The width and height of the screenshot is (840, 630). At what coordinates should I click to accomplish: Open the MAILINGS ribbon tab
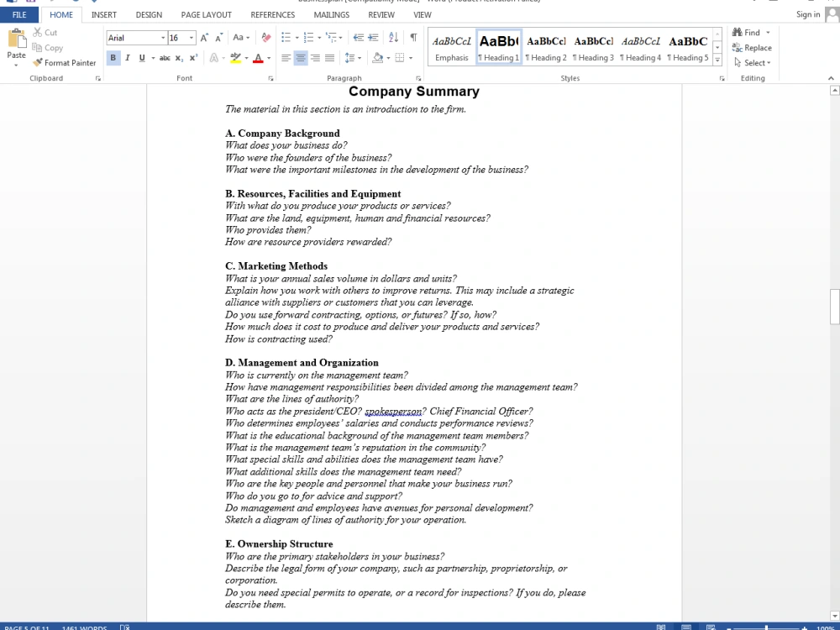(331, 14)
